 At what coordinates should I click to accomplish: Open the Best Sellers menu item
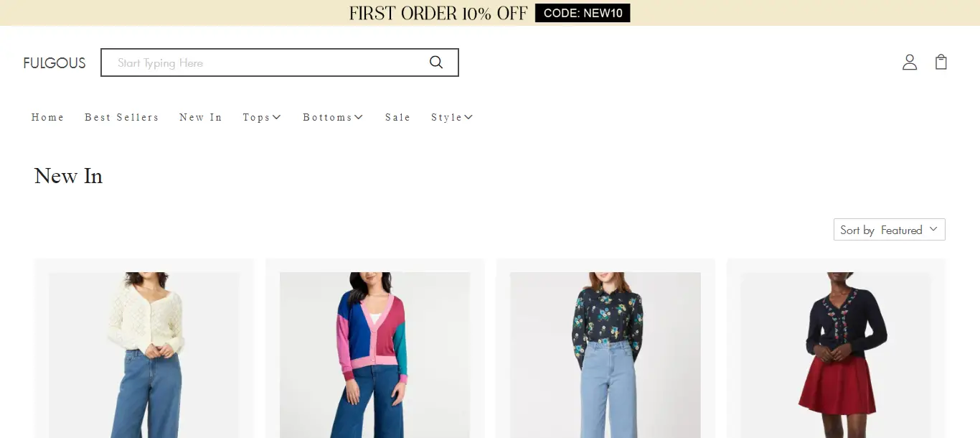(122, 117)
